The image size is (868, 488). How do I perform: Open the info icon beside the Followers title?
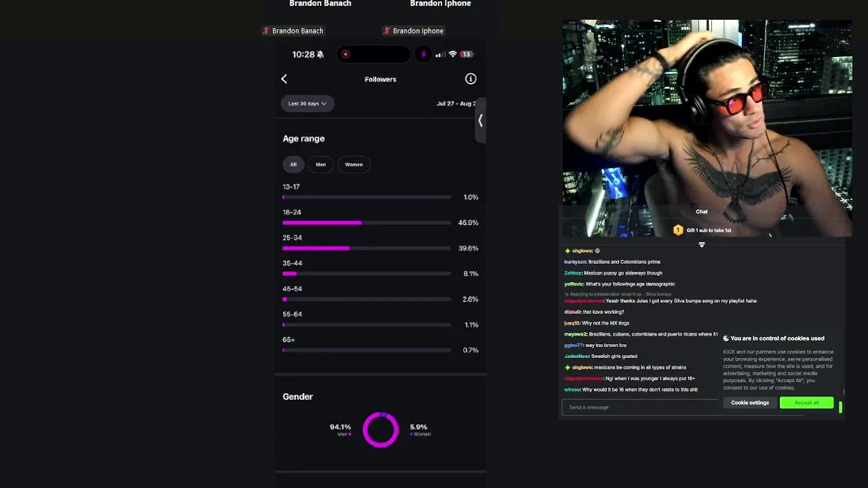click(471, 79)
